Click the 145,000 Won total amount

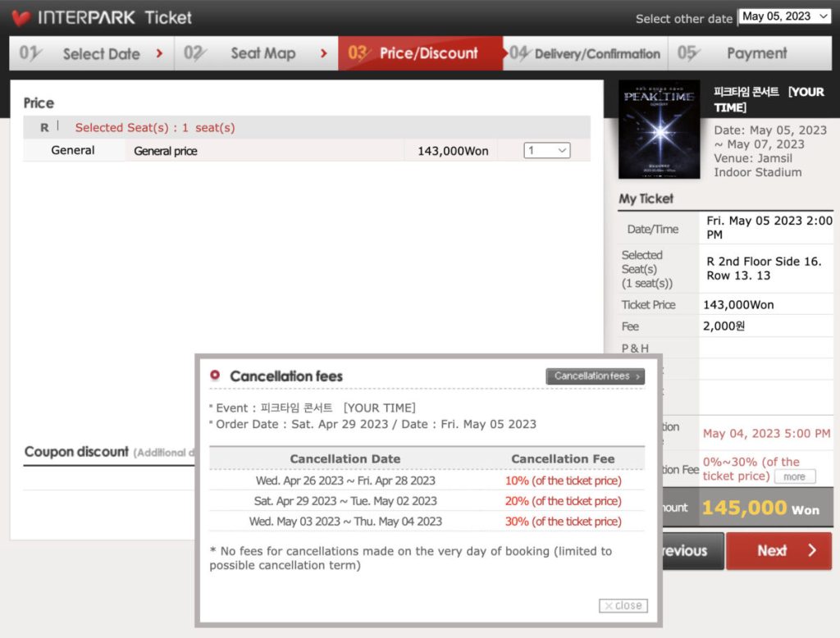coord(760,508)
